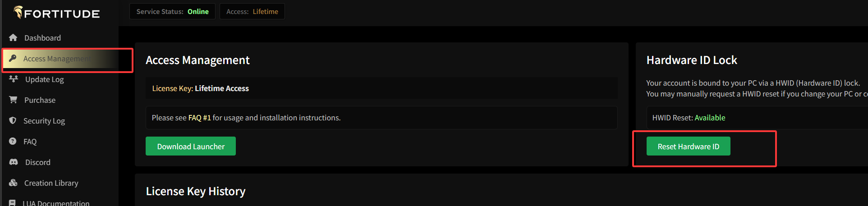Click the Access Management key icon
The height and width of the screenshot is (206, 868).
click(13, 58)
